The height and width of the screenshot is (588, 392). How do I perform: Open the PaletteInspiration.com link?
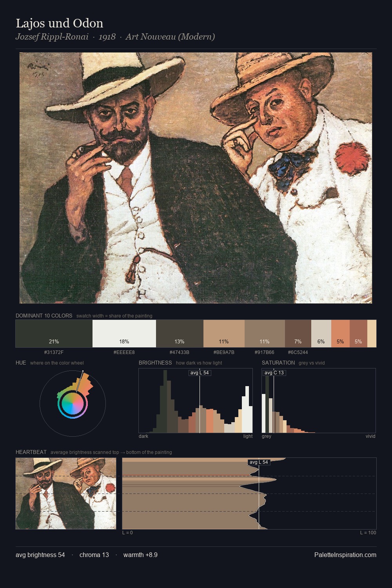click(345, 555)
